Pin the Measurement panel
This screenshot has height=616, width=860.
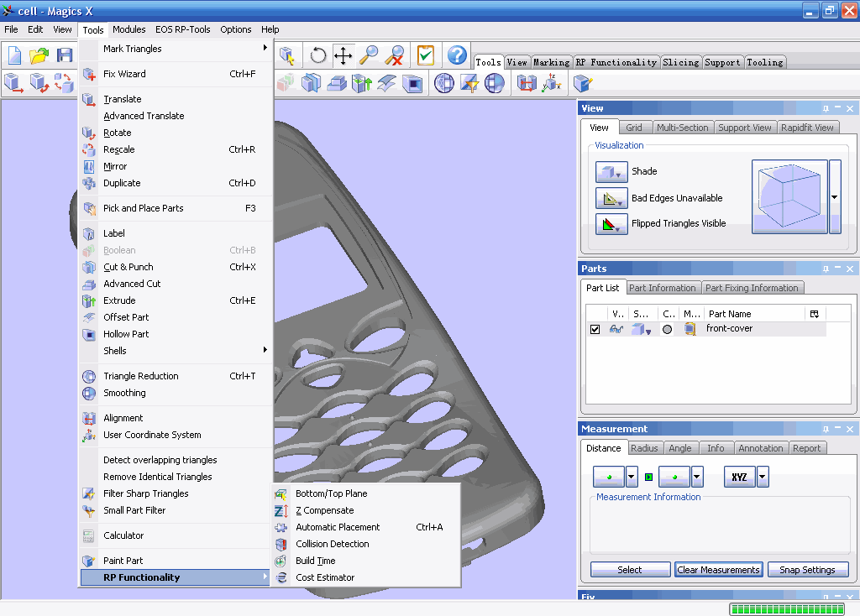click(826, 429)
